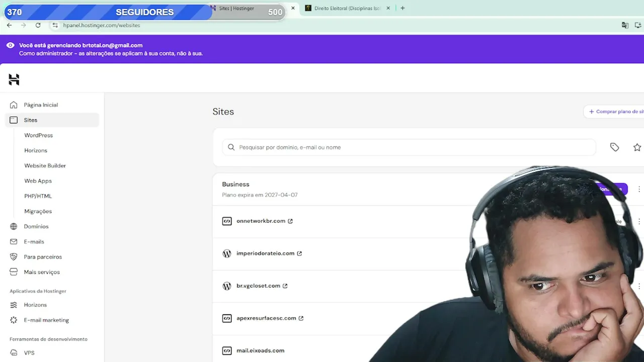
Task: Click code icon beside apexresurfacesc.com
Action: click(227, 318)
